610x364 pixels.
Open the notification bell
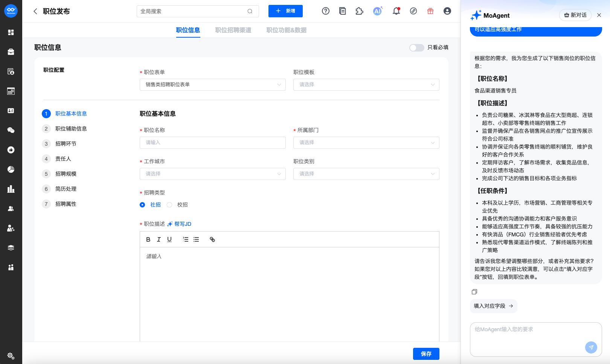(396, 11)
